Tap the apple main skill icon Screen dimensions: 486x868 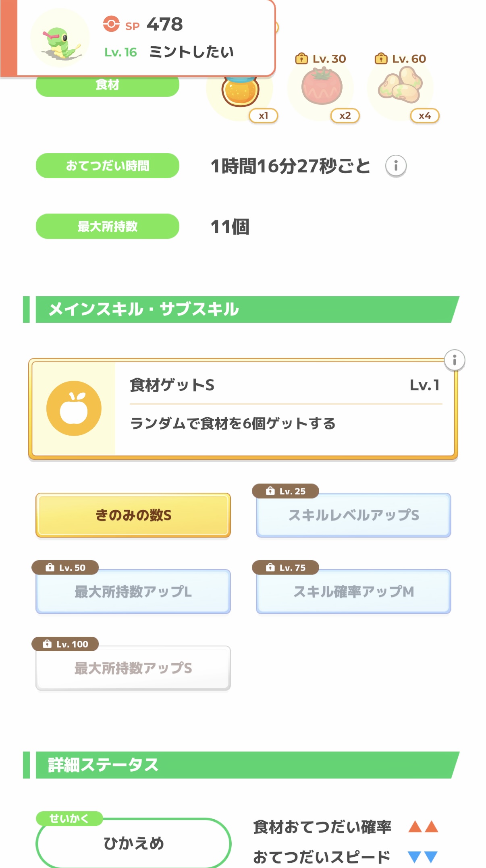tap(74, 408)
